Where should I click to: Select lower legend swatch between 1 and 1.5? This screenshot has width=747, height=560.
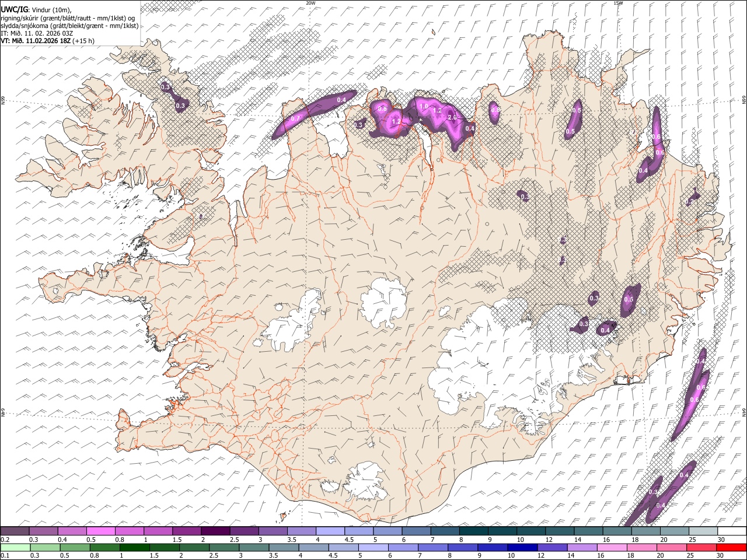[134, 547]
